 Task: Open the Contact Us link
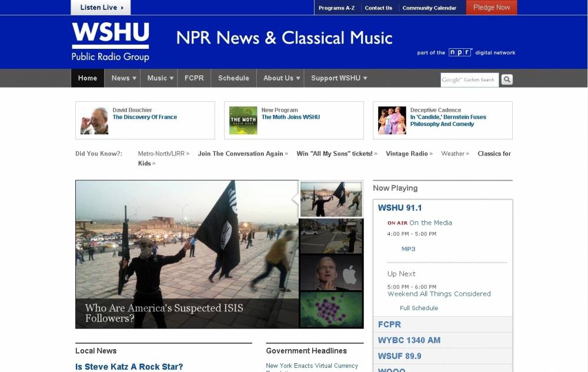378,8
